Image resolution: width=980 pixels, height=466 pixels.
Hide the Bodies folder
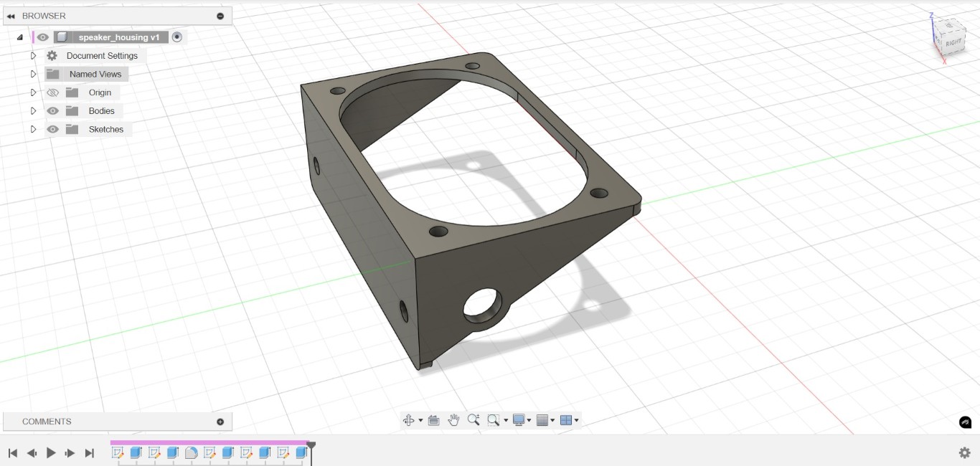tap(52, 111)
